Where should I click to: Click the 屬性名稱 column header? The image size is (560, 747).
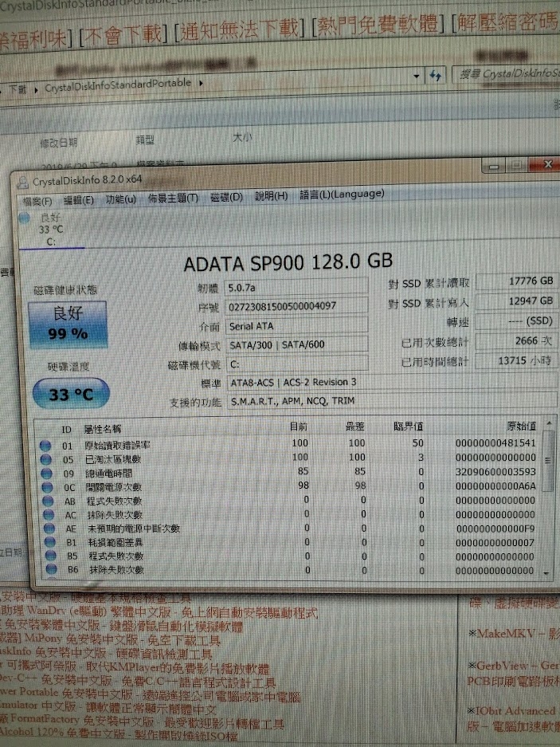click(x=103, y=429)
